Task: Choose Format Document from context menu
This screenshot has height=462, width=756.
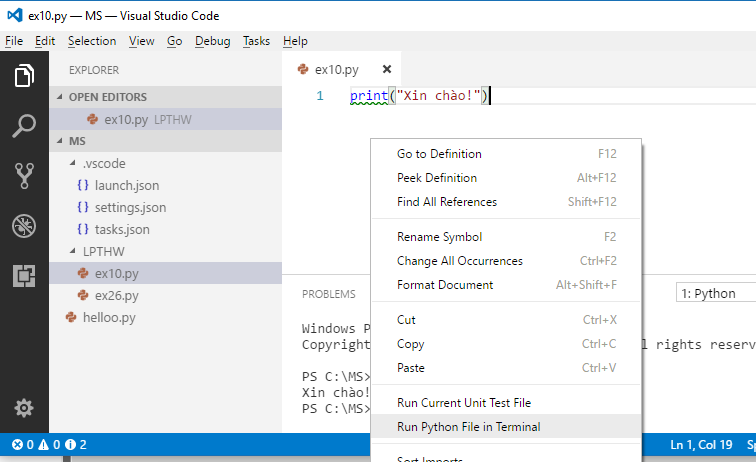Action: 506,285
